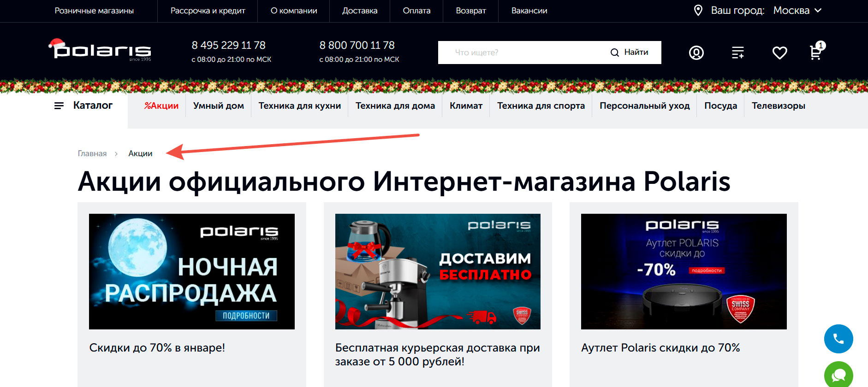The image size is (868, 387).
Task: Go to Розничные магазины link
Action: (x=94, y=11)
